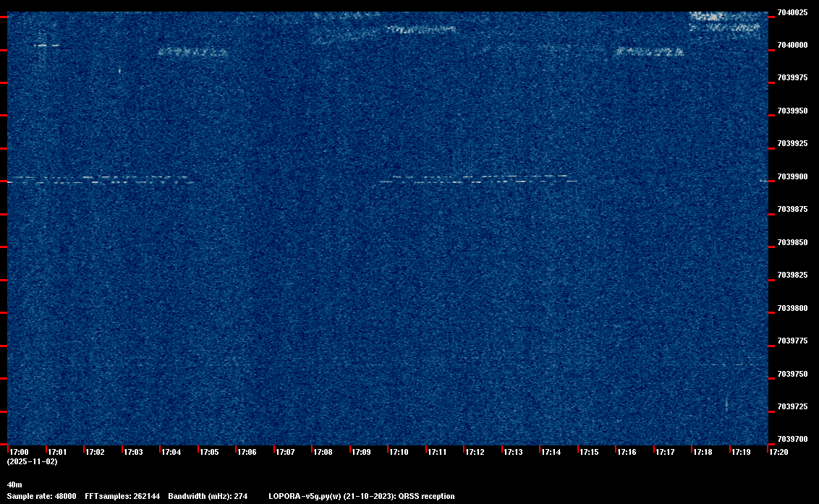The image size is (819, 504).
Task: Click the 17:10 time axis label
Action: point(399,452)
